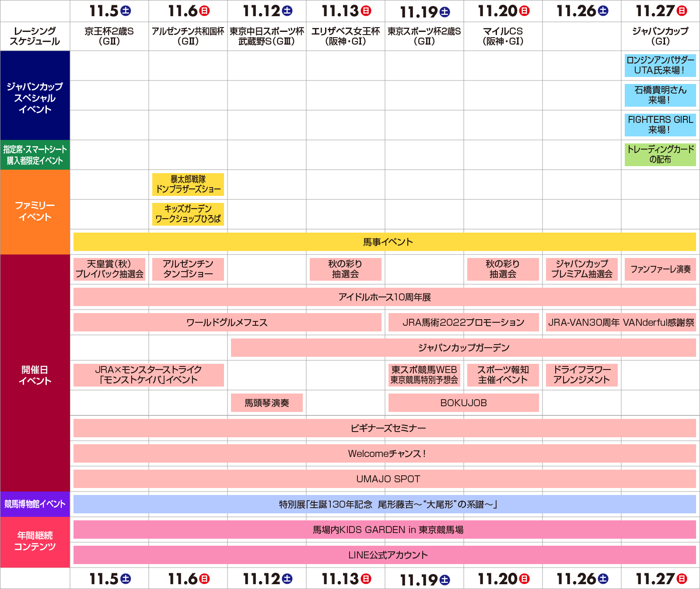Click 開催日イベント category
Viewport: 700px width, 589px height.
pos(35,373)
